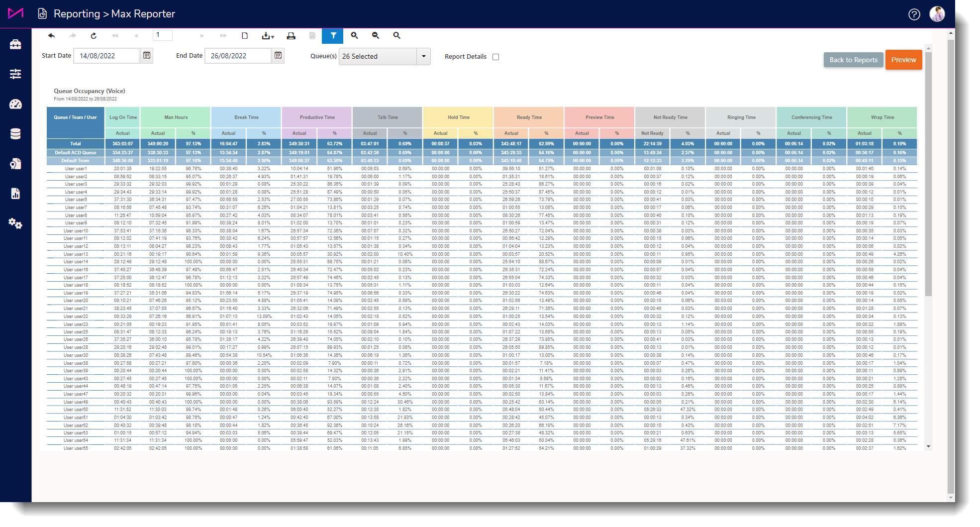980x527 pixels.
Task: Print the report
Action: pyautogui.click(x=291, y=36)
